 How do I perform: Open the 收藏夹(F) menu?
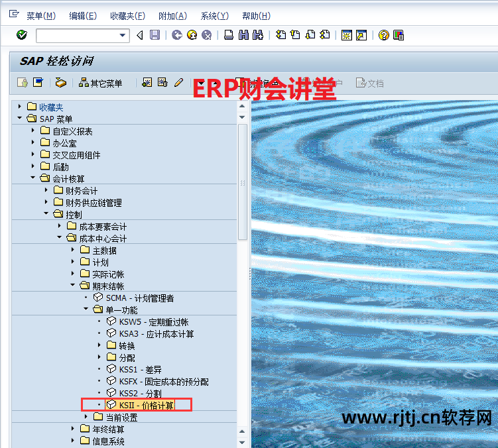point(127,16)
